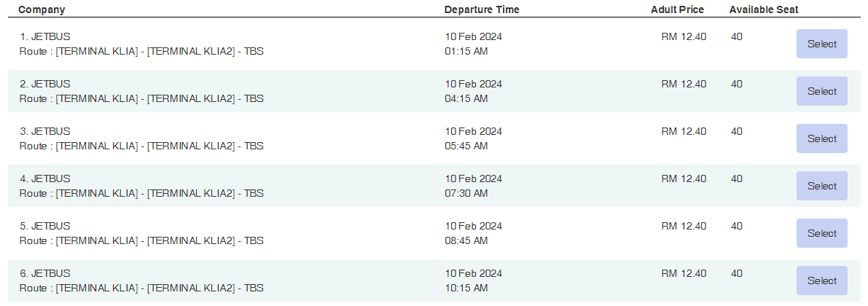Click the first row's "1. JETBUS" name
The width and height of the screenshot is (868, 306).
tap(45, 36)
